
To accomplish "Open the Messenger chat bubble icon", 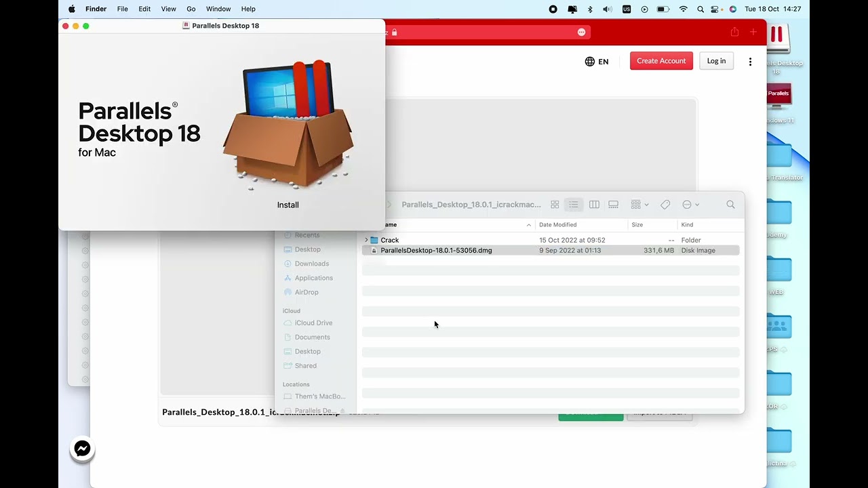I will point(82,449).
